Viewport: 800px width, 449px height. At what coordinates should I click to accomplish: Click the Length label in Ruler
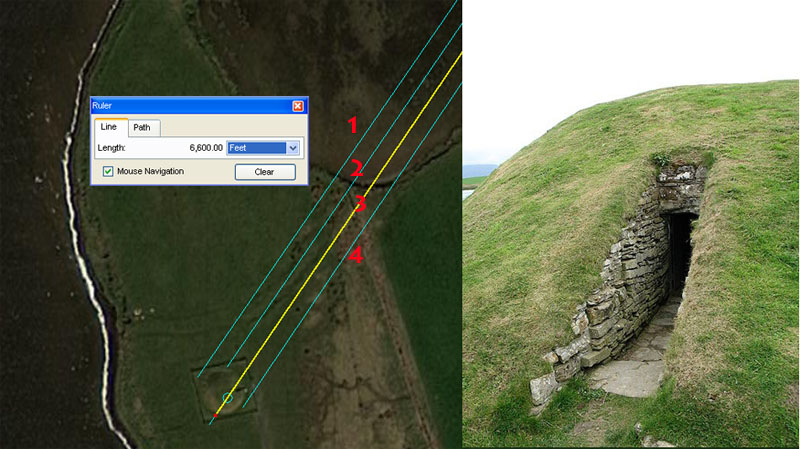(x=111, y=148)
